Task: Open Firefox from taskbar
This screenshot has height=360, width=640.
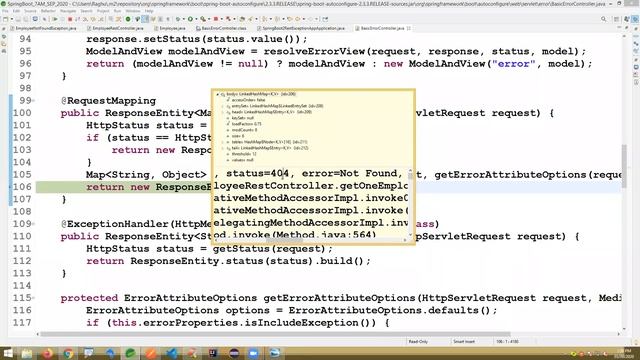Action: [x=47, y=353]
